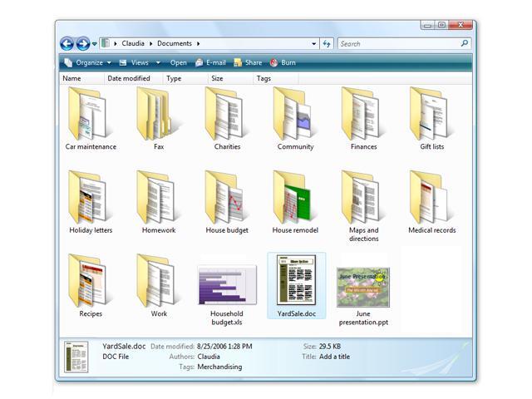This screenshot has width=532, height=399.
Task: Click the Burn toolbar button
Action: pos(283,62)
